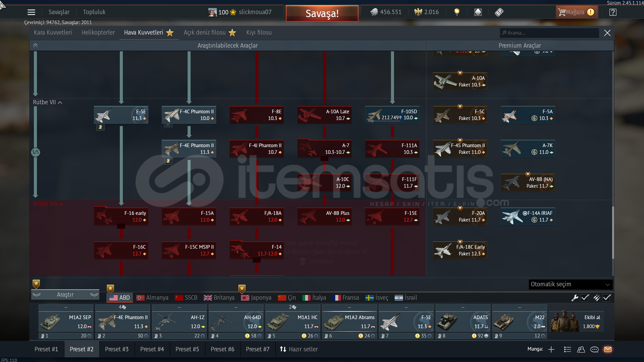Click the Arama search field
The image size is (644, 362).
[550, 33]
